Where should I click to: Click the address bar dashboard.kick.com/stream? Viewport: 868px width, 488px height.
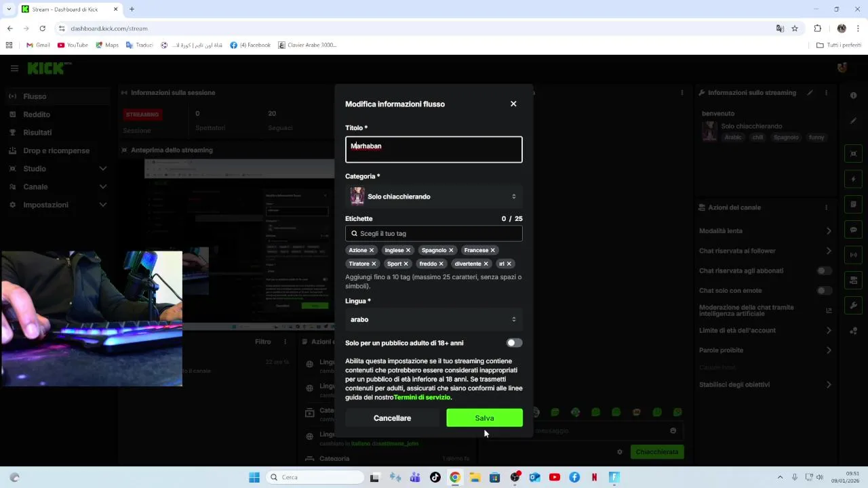108,28
